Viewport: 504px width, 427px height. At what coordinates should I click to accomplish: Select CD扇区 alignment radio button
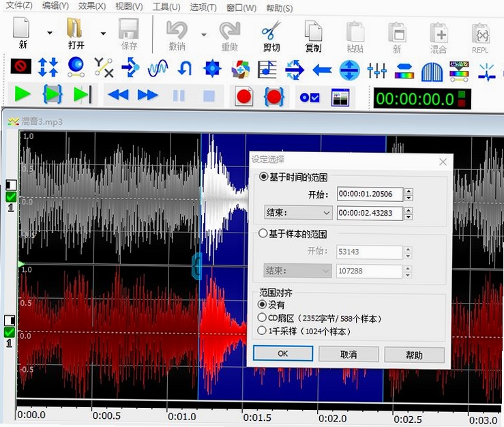pyautogui.click(x=262, y=318)
